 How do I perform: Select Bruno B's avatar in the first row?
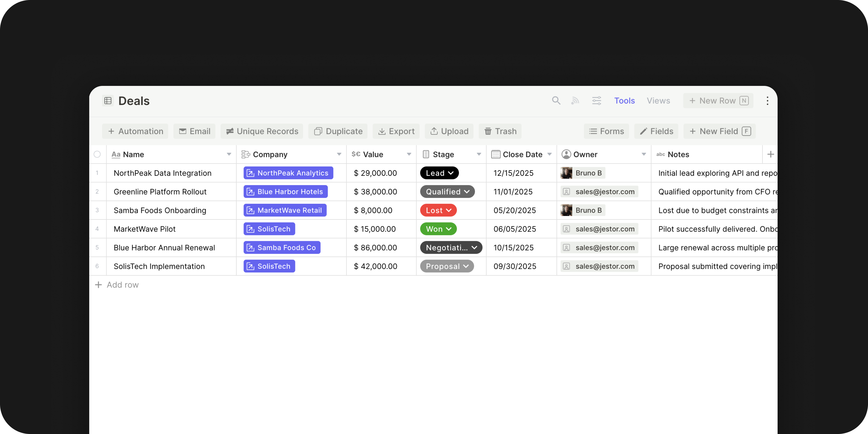click(x=567, y=173)
